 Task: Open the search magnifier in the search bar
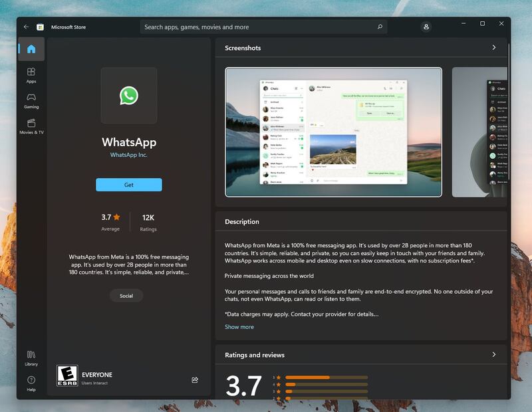pyautogui.click(x=379, y=27)
